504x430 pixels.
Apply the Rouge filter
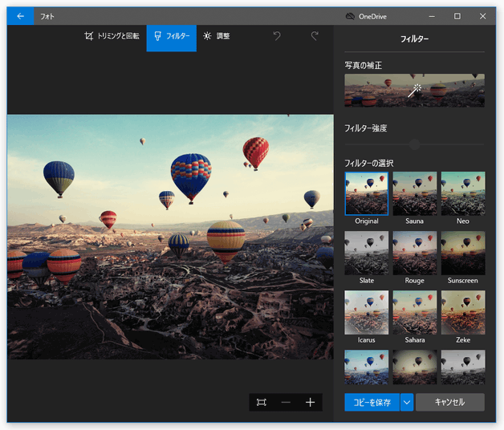pyautogui.click(x=415, y=253)
